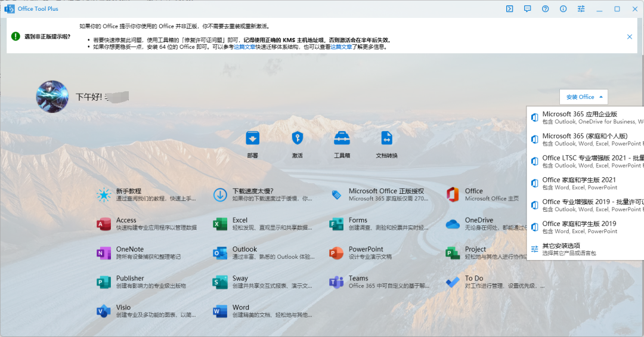Screen dimensions: 644x337
Task: Click the Publisher label text
Action: [x=130, y=278]
